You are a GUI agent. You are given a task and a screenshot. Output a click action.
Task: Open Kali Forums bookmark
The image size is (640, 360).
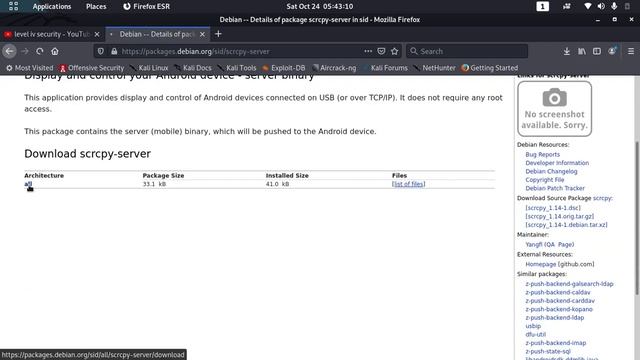click(385, 68)
